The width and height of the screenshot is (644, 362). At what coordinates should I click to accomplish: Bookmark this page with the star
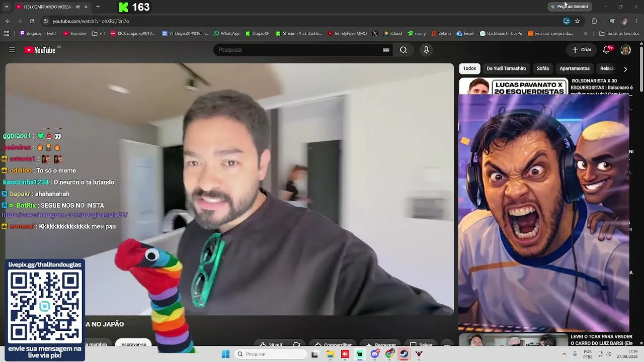pos(577,21)
